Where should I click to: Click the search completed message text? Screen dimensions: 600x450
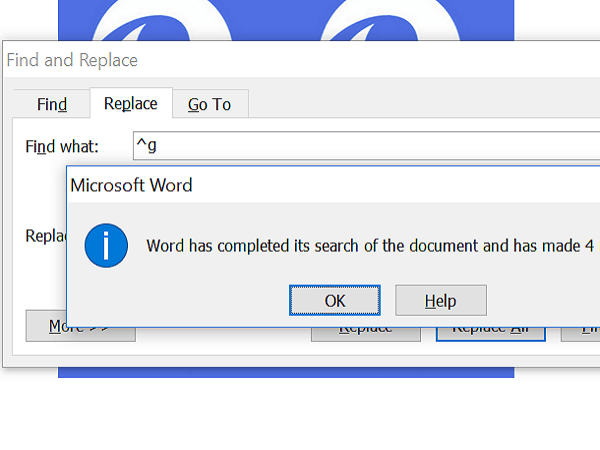coord(370,246)
